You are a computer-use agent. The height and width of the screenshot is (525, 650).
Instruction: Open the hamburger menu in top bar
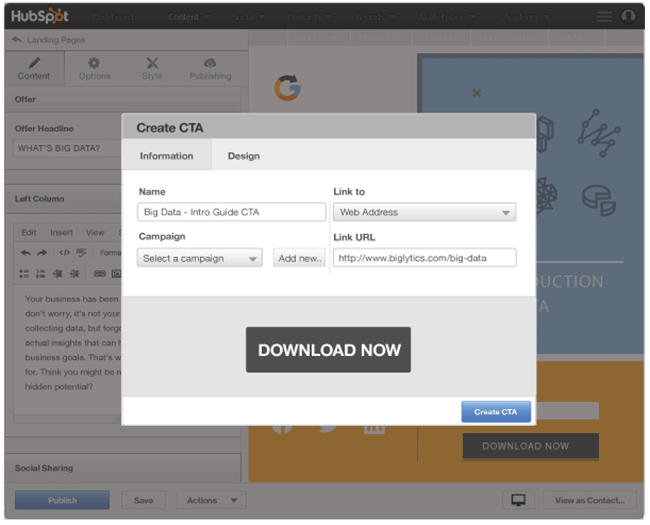(604, 17)
